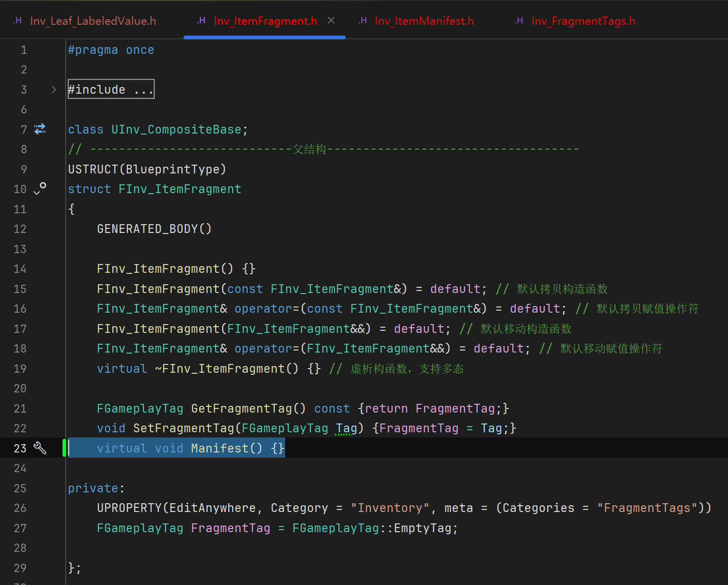Click the arrows gutter icon on line 7

(40, 129)
